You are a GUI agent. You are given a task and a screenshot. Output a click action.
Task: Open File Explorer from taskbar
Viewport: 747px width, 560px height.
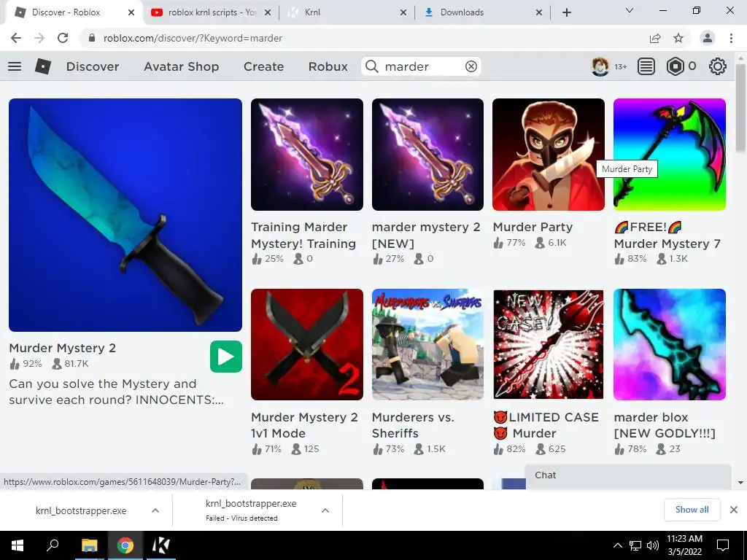pos(89,545)
